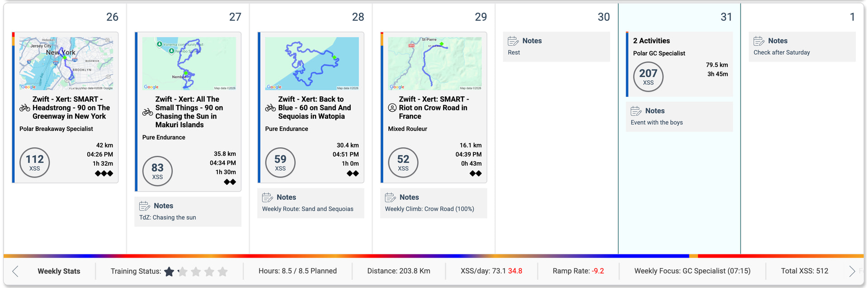
Task: Go to next weekly stats with right chevron
Action: pos(852,271)
